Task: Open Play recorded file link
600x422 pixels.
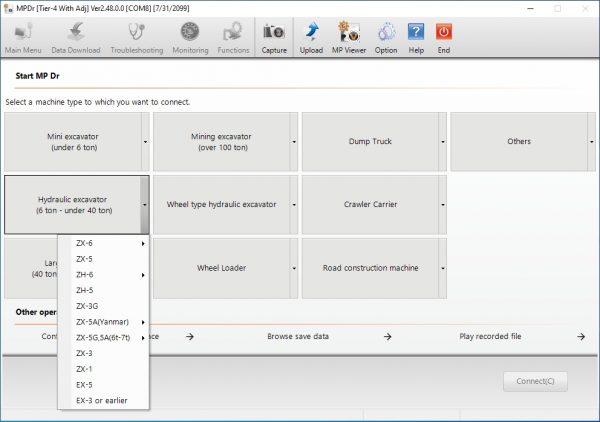Action: pos(490,336)
